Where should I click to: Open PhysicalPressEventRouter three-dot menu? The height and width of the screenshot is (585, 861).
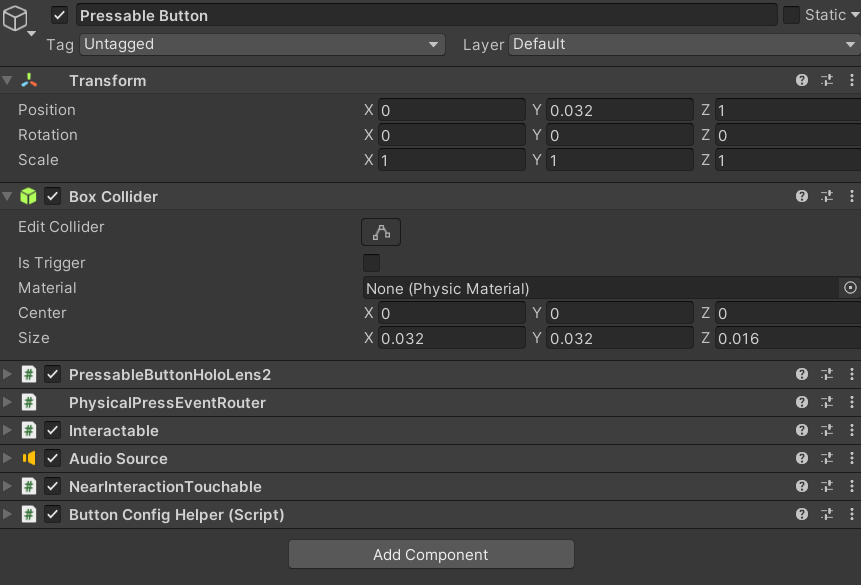pos(852,402)
